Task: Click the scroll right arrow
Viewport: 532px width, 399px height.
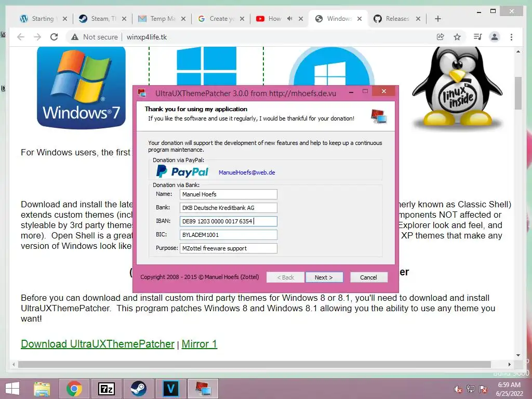Action: coord(509,364)
